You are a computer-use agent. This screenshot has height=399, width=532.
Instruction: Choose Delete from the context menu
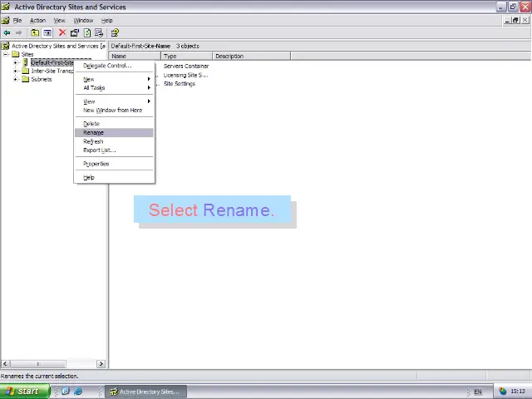[114, 124]
